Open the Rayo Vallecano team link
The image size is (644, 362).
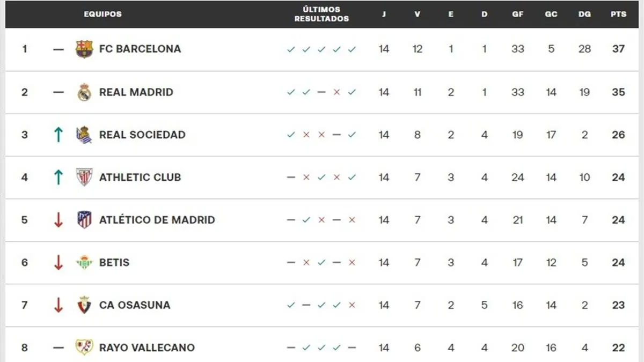click(x=147, y=348)
